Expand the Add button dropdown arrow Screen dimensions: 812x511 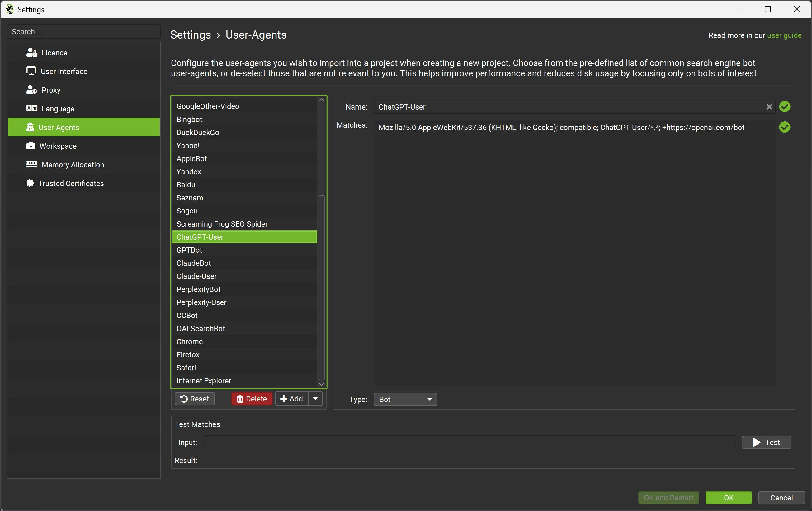click(315, 399)
